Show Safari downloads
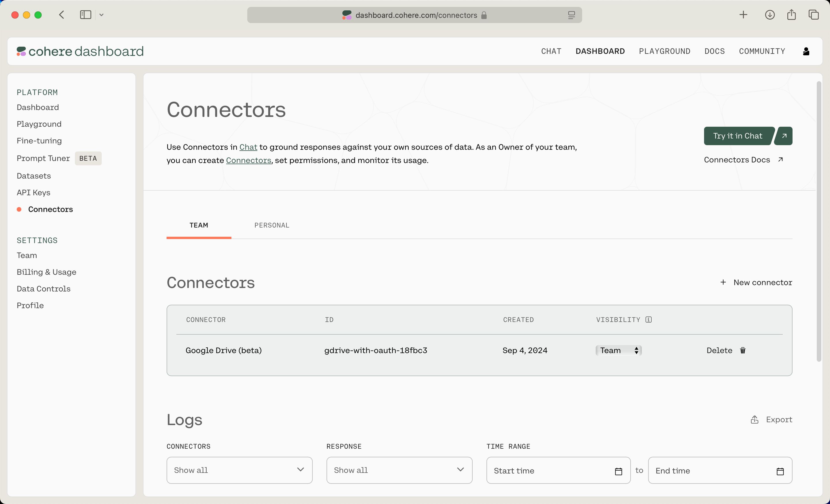Image resolution: width=830 pixels, height=504 pixels. tap(770, 15)
